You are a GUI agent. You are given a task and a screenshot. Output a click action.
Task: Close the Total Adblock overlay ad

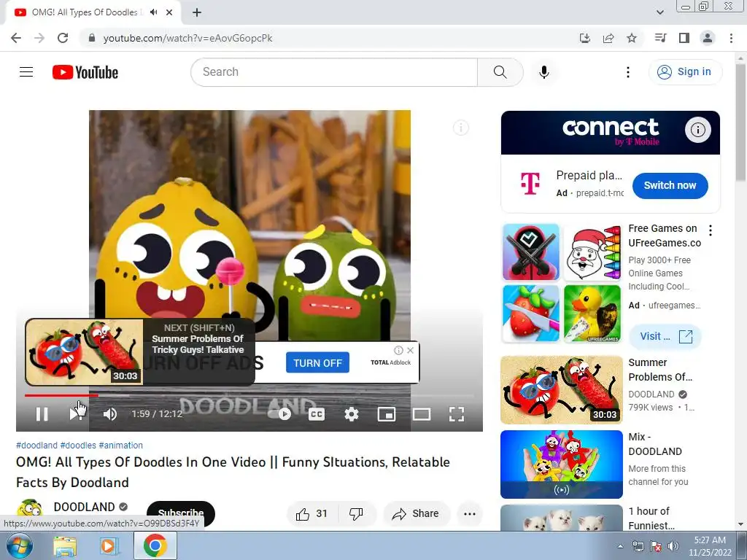tap(410, 350)
